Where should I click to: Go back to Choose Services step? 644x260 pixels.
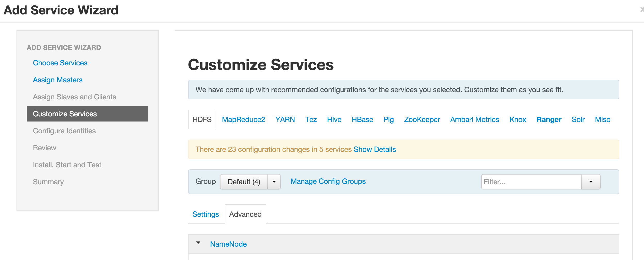coord(60,63)
